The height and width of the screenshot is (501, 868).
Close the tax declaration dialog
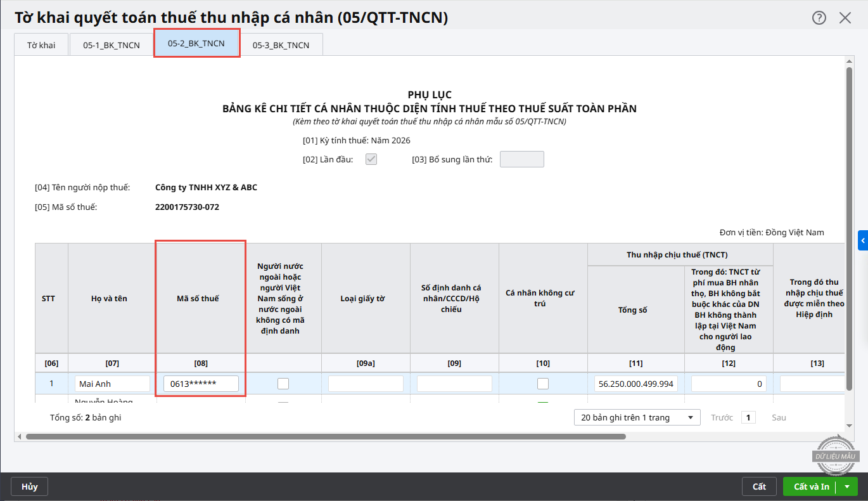pos(845,18)
